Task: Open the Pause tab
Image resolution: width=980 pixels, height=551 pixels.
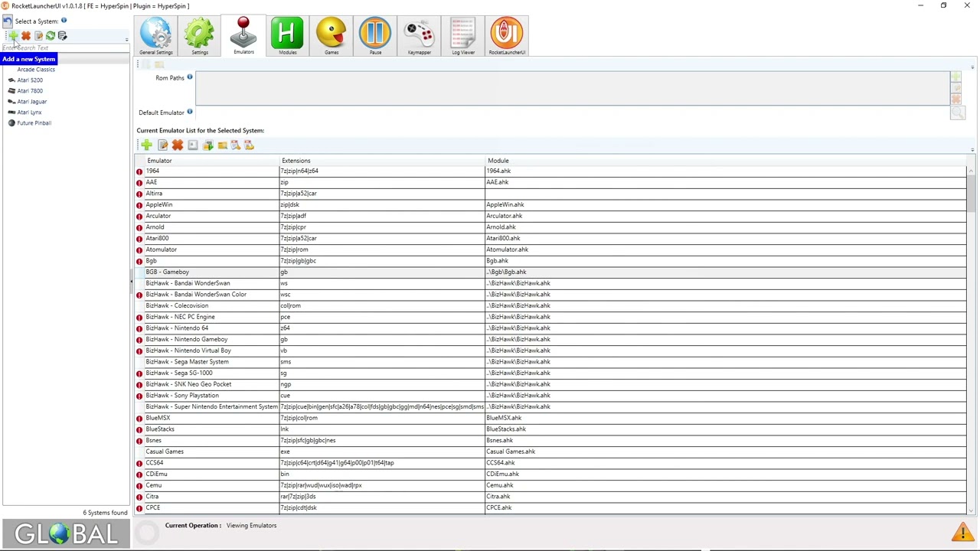Action: [375, 36]
